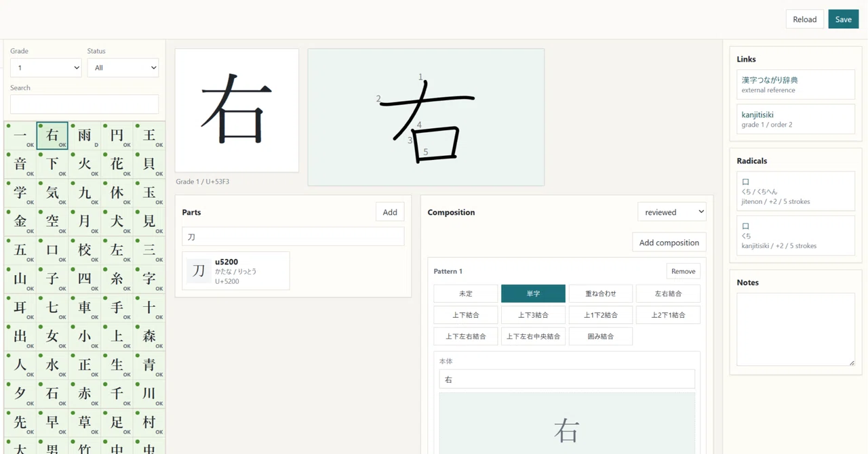Click the 右 stroke order diagram
The image size is (868, 454).
(426, 117)
